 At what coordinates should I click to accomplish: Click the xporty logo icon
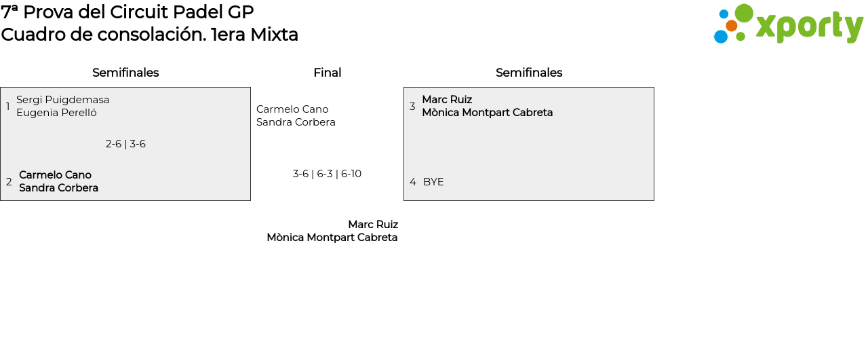point(733,24)
